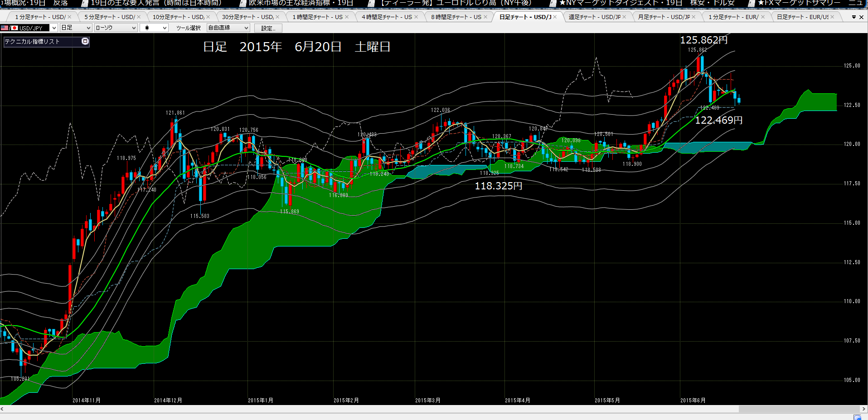The height and width of the screenshot is (420, 868).
Task: Close the 10分足チャート tab
Action: coord(208,17)
